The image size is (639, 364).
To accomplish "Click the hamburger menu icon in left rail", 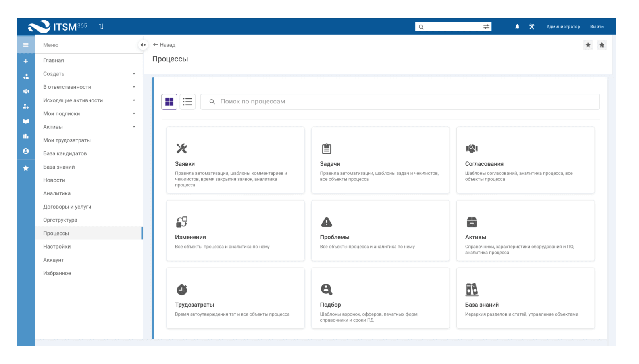I will tap(26, 45).
